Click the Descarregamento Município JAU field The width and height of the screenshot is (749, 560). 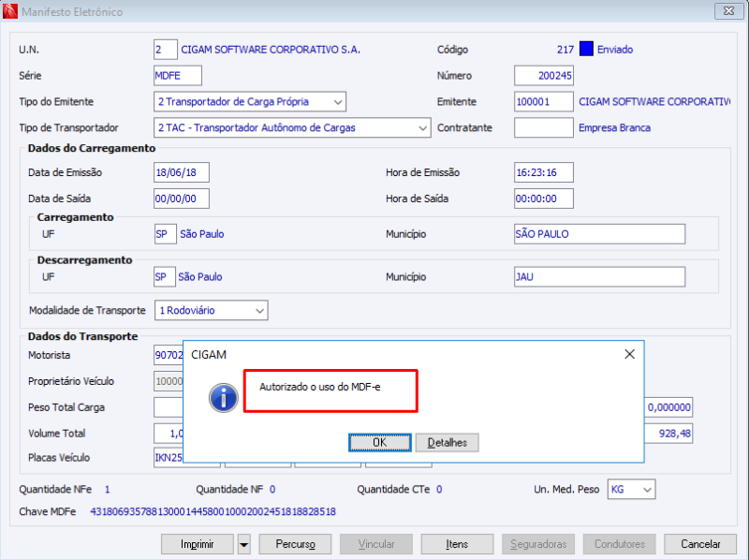[x=599, y=277]
